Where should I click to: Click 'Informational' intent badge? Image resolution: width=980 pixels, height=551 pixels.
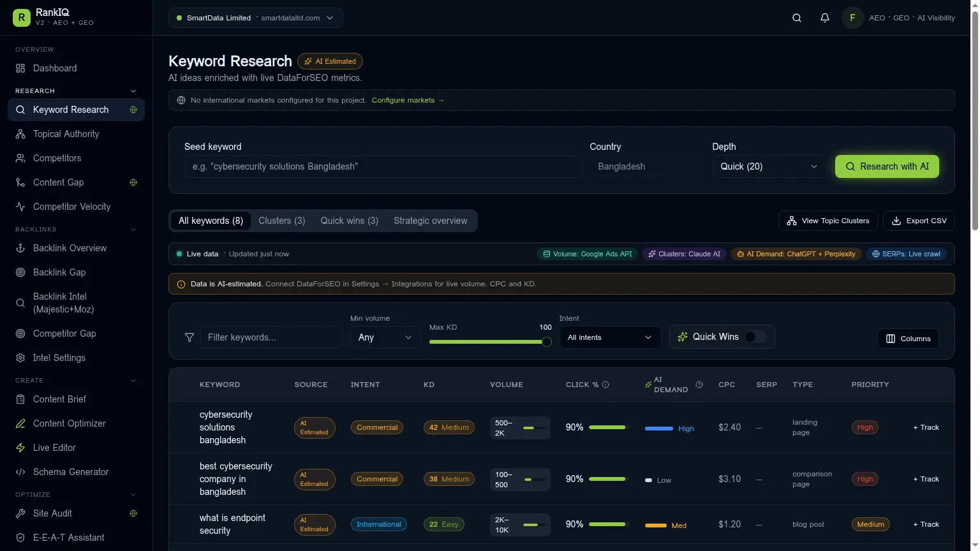coord(378,524)
